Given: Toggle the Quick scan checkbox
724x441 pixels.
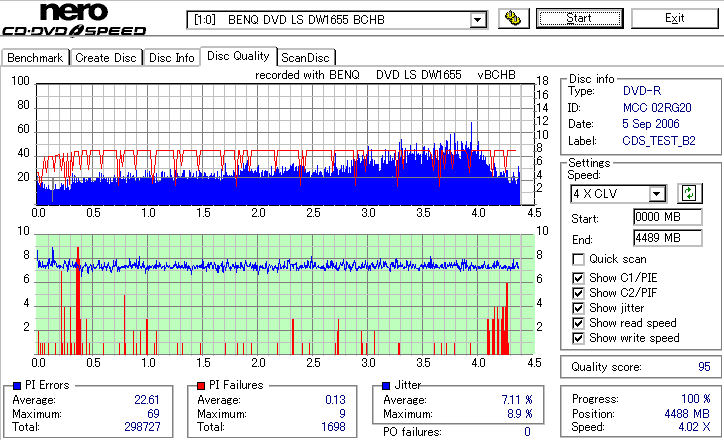Looking at the screenshot, I should point(578,259).
